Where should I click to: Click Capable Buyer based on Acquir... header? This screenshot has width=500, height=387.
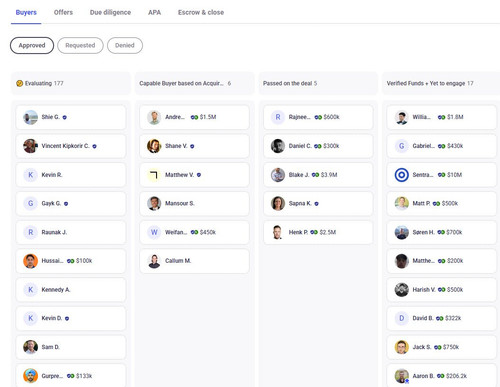[194, 83]
